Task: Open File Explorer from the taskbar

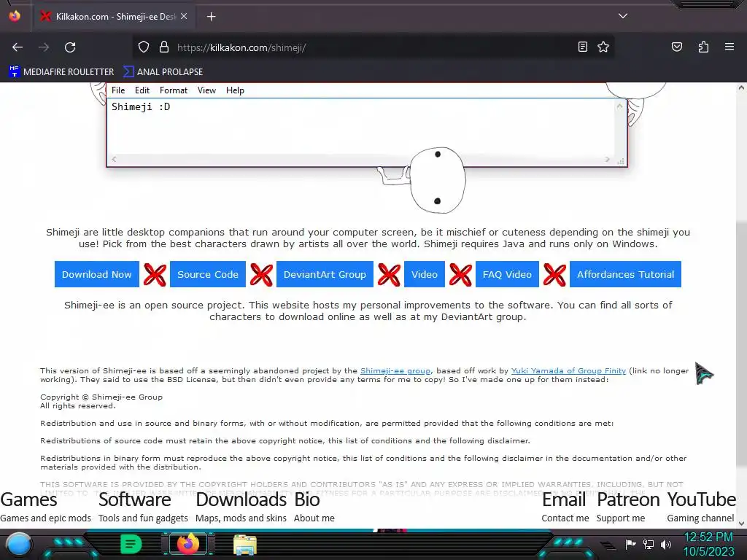Action: [x=245, y=545]
